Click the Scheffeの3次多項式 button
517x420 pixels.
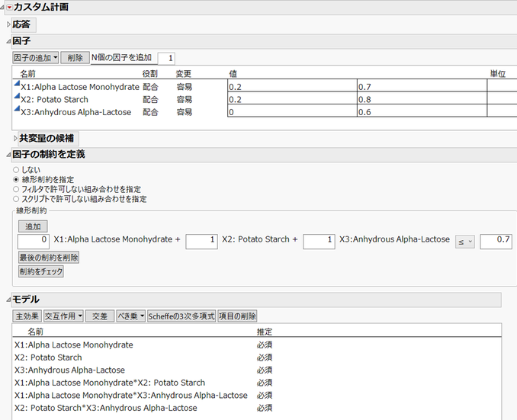click(181, 316)
